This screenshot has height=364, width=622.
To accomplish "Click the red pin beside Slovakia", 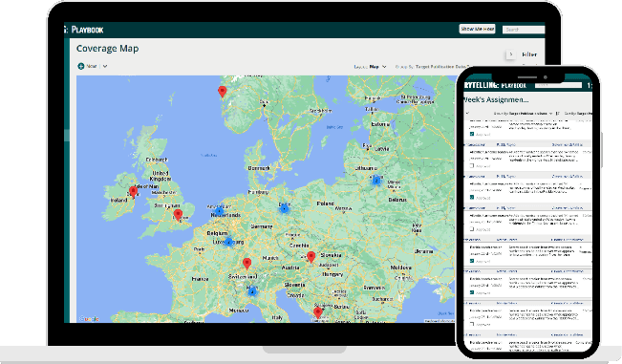I will click(311, 257).
